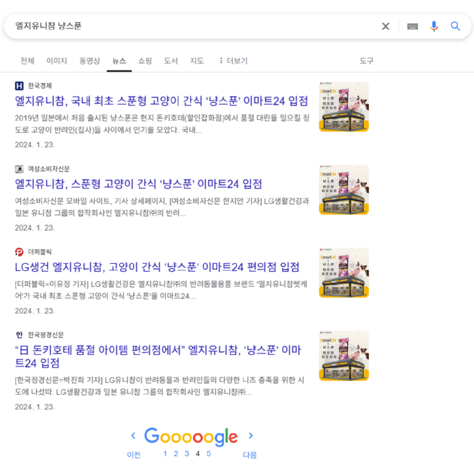474x476 pixels.
Task: Click the Google pagination logo
Action: 191,436
